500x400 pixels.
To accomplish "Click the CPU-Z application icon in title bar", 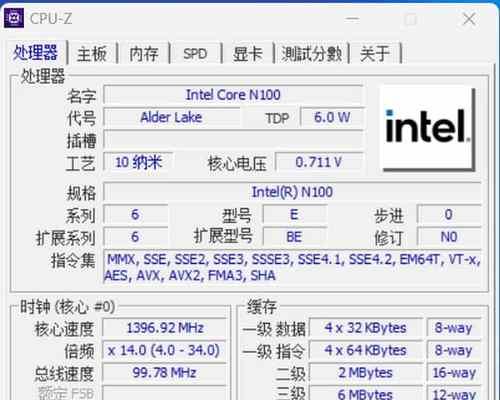I will (x=14, y=18).
